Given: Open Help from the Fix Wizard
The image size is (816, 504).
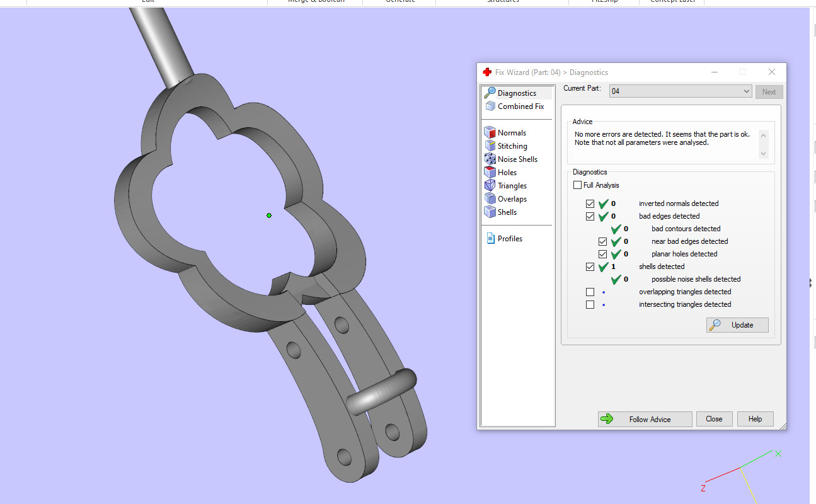Looking at the screenshot, I should [x=755, y=419].
